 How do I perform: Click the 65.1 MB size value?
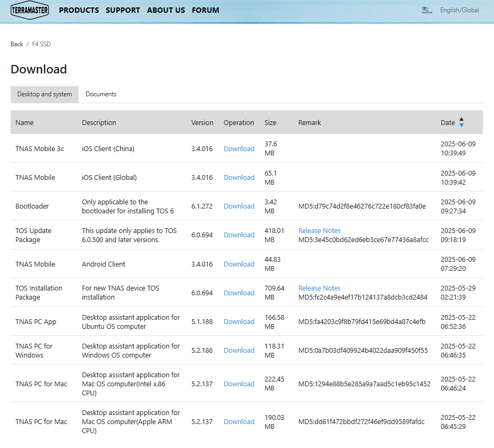coord(271,178)
